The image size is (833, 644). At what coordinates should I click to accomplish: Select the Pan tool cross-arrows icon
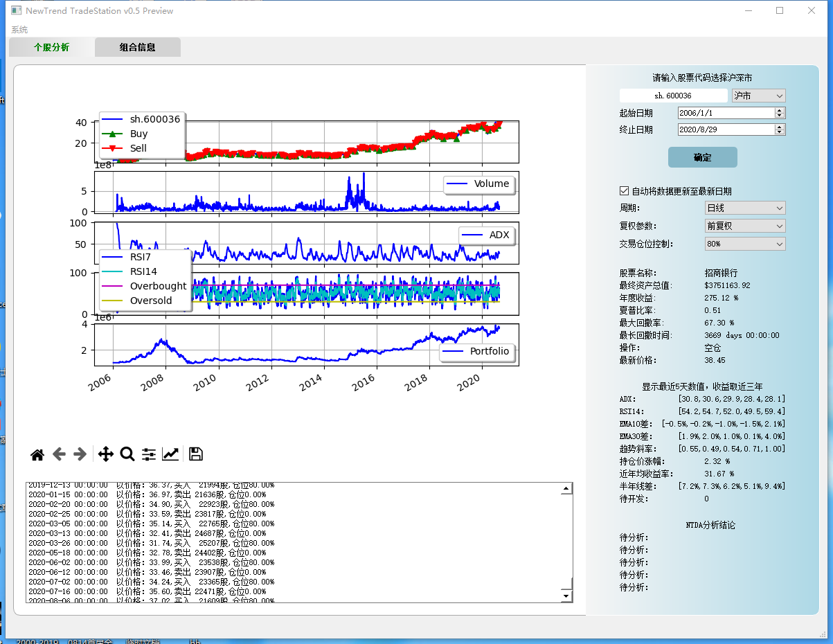tap(105, 454)
